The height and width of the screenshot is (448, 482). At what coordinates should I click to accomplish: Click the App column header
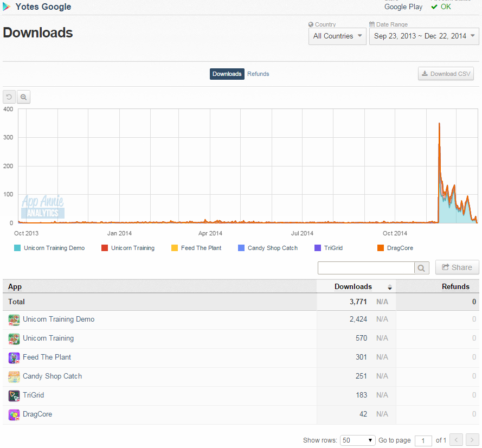coord(15,287)
